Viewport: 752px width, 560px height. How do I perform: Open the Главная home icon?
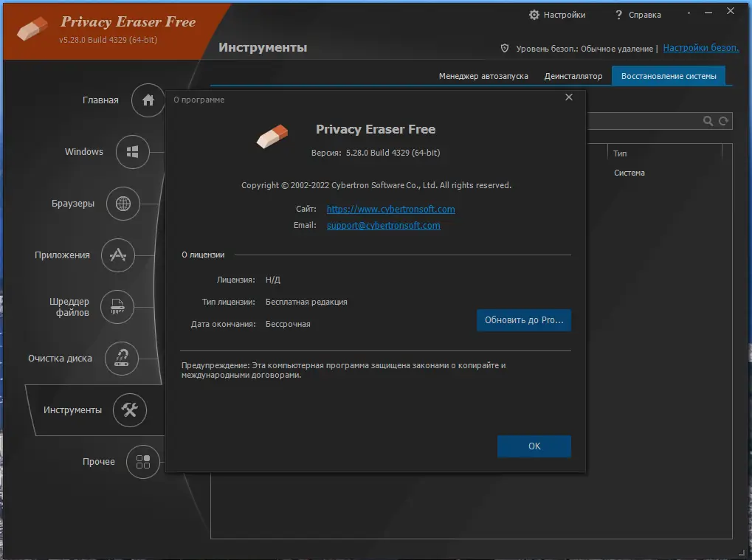pos(148,100)
